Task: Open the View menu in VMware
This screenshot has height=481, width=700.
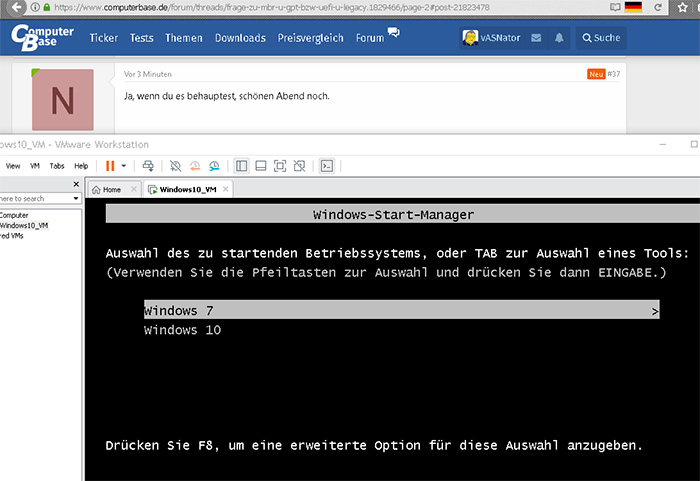Action: tap(13, 166)
